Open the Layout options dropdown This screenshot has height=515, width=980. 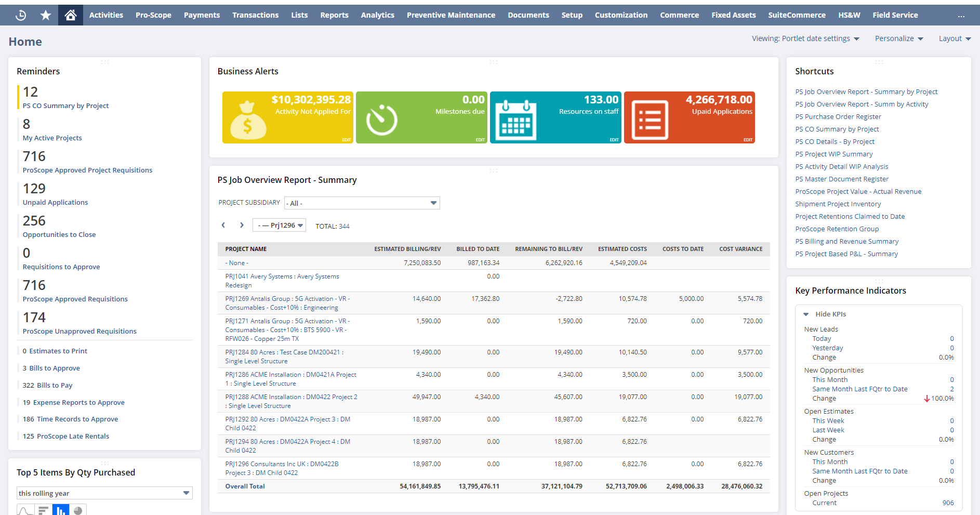pos(955,38)
